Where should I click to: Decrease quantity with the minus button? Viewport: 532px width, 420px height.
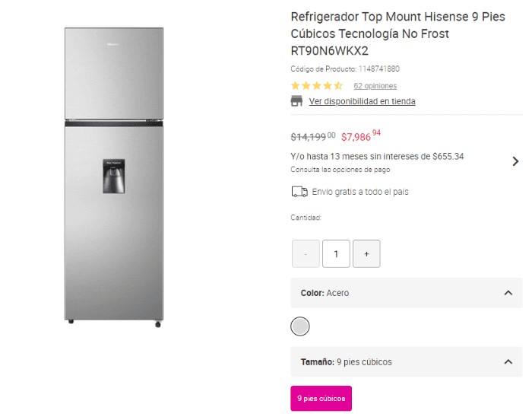pyautogui.click(x=306, y=254)
